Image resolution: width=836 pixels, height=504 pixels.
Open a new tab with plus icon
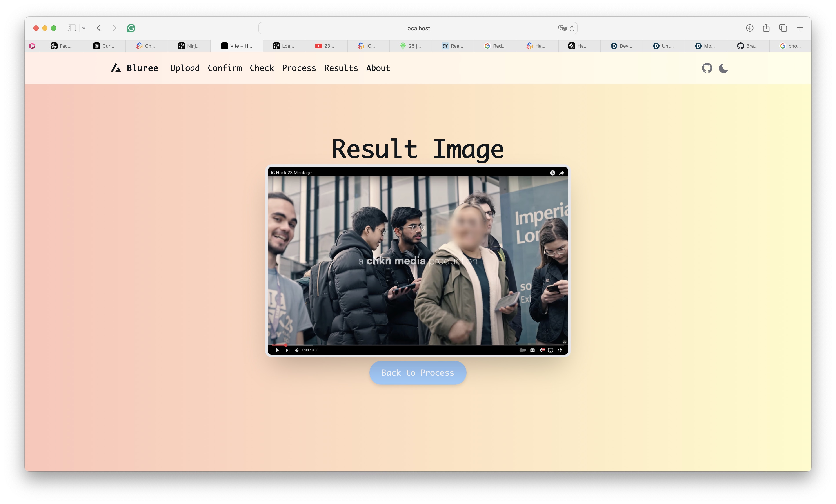click(x=800, y=28)
